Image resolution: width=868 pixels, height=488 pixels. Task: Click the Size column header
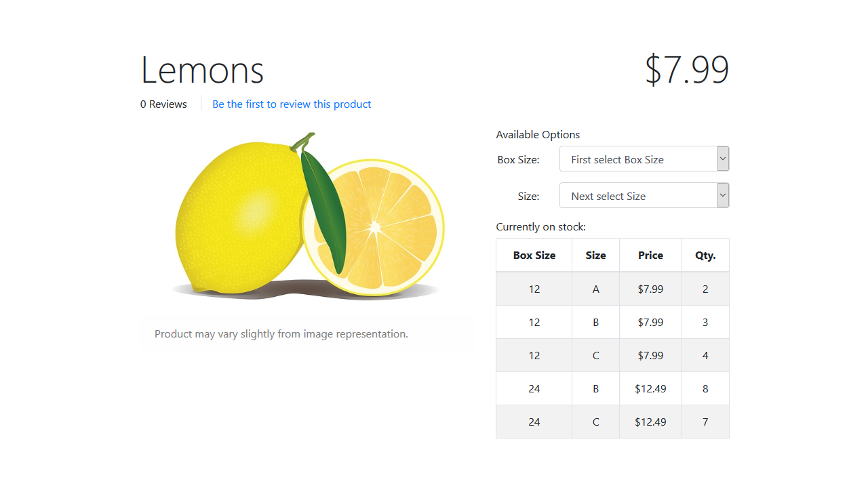tap(596, 256)
